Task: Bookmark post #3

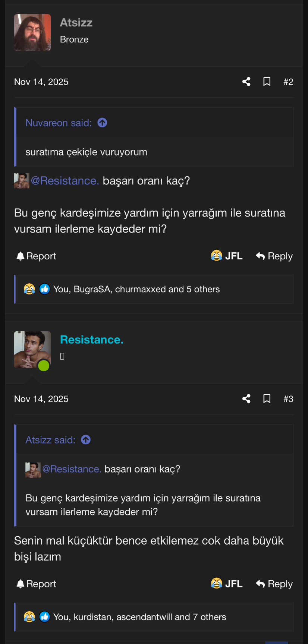Action: point(267,399)
